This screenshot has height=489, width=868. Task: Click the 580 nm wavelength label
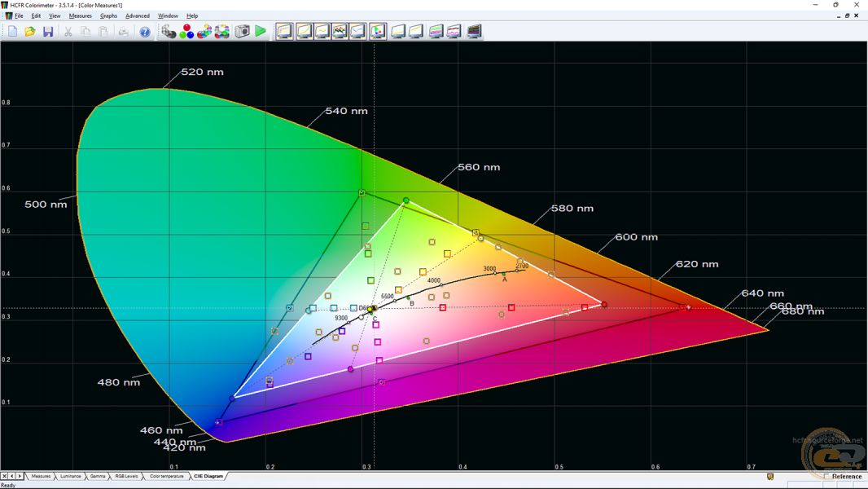[x=572, y=208]
